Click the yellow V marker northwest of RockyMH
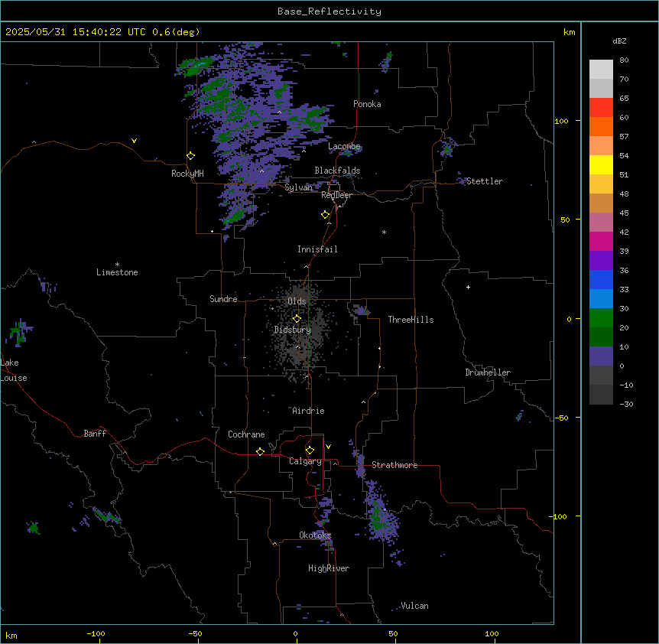Screen dimensions: 659x644 coord(134,141)
